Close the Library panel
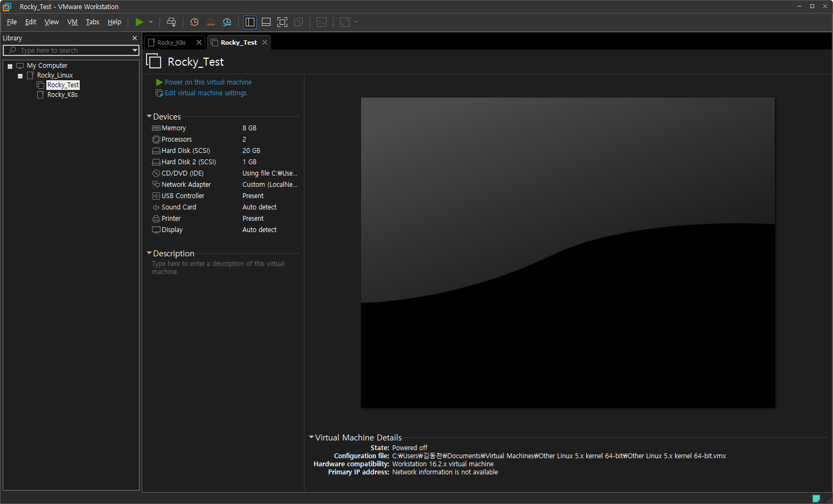 pyautogui.click(x=135, y=38)
